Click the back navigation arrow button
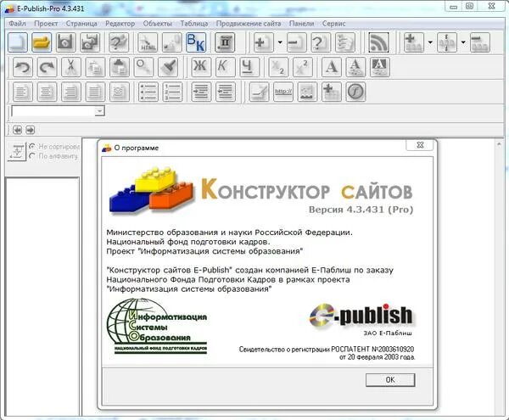Viewport: 509px width, 420px height. 17,130
